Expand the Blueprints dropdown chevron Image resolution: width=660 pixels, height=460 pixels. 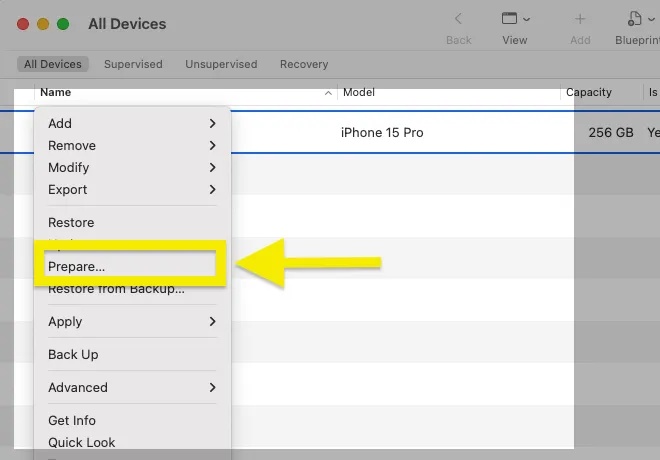(x=652, y=19)
